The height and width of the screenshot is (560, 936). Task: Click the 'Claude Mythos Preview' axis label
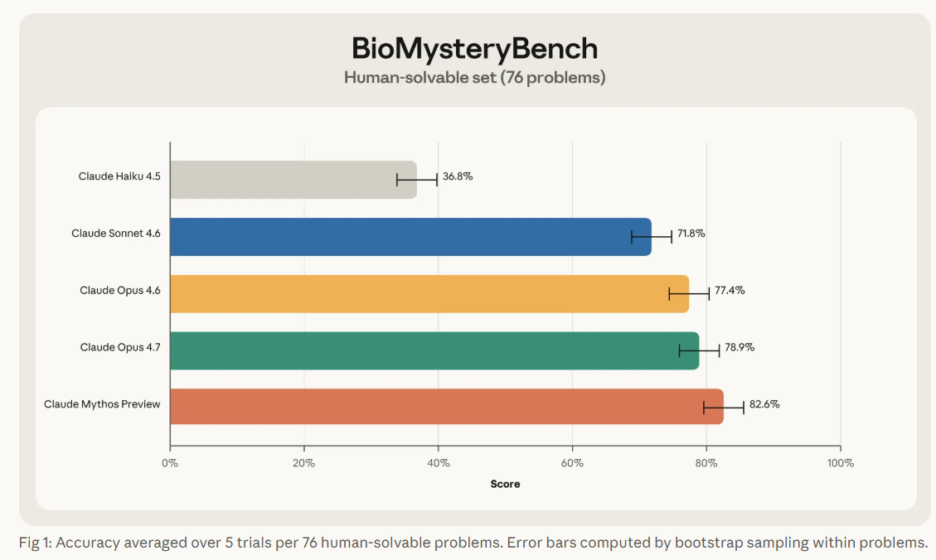coord(102,404)
